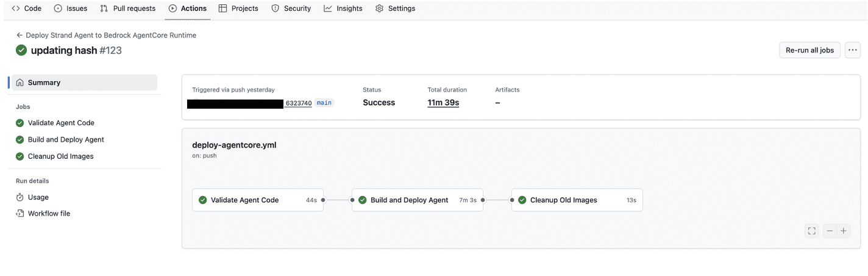Open repository Settings tab
The height and width of the screenshot is (276, 868).
coord(395,9)
